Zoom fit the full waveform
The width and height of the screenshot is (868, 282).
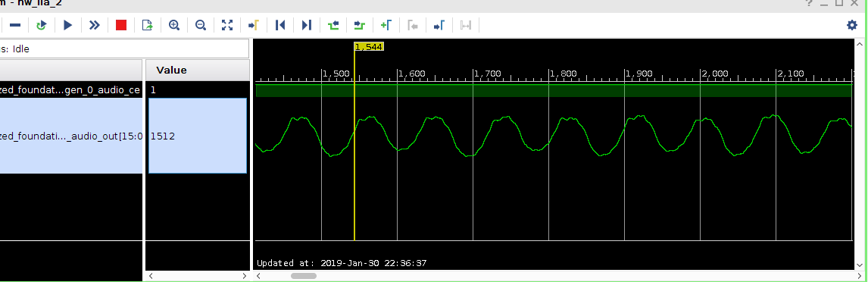pos(227,25)
